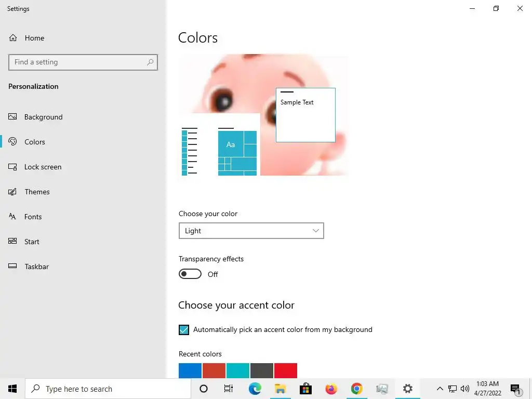This screenshot has height=399, width=532.
Task: Open Cortana circle icon on taskbar
Action: click(204, 389)
